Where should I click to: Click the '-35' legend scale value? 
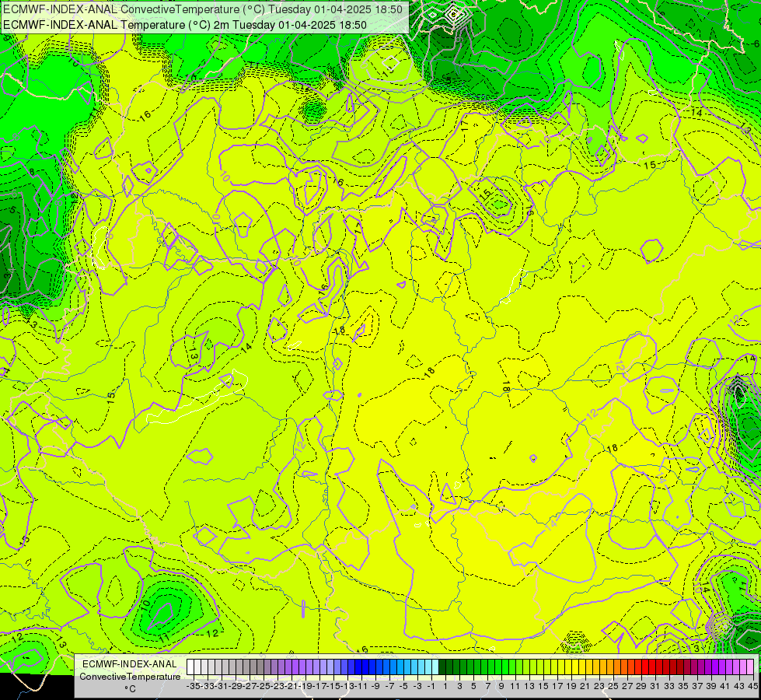point(193,686)
